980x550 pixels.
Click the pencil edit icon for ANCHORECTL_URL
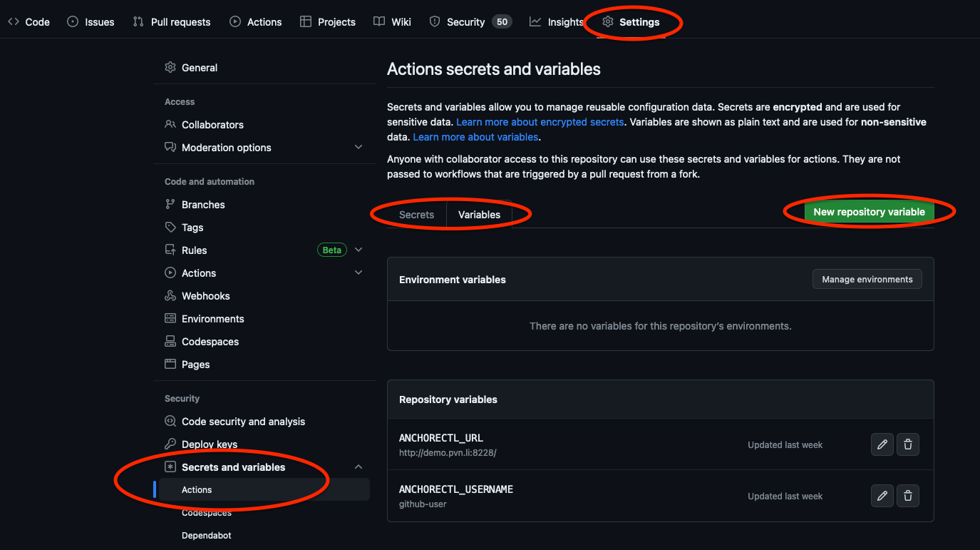882,444
